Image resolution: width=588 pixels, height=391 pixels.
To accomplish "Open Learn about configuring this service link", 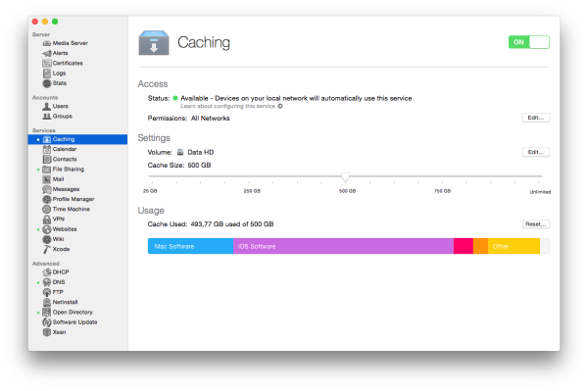I will pyautogui.click(x=231, y=107).
